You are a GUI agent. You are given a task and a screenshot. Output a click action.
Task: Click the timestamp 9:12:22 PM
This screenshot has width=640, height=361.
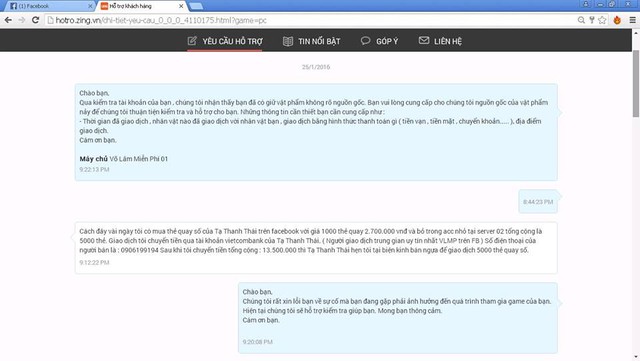(x=94, y=263)
